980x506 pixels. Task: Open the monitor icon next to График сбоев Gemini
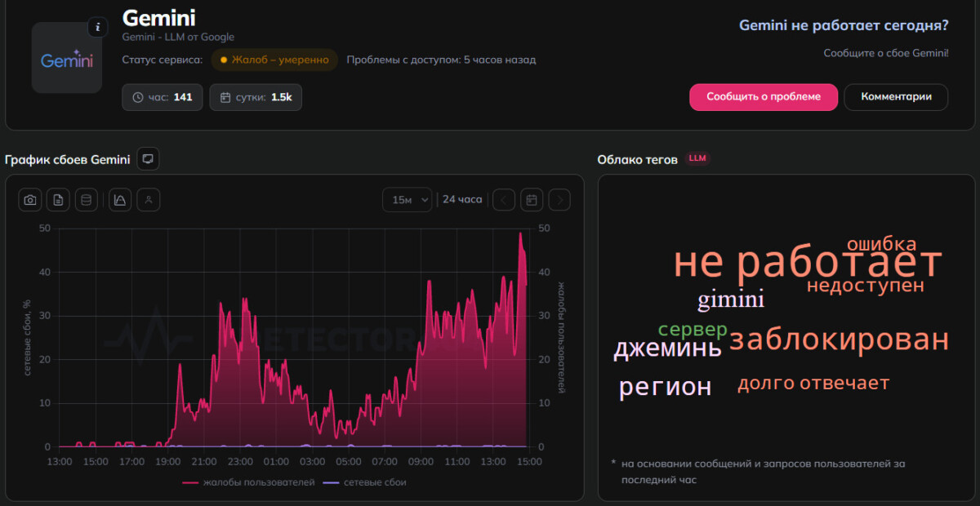pos(148,159)
